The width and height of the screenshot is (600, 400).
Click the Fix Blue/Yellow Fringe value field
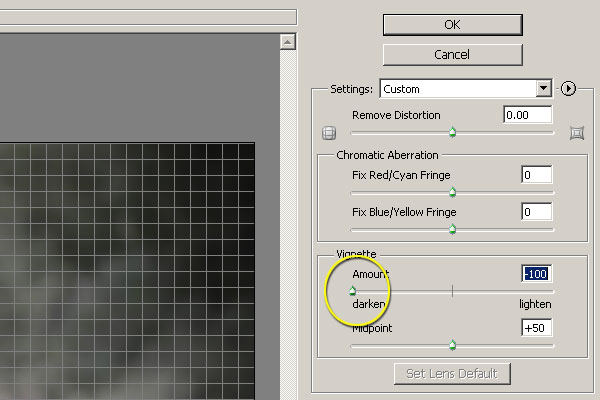[x=536, y=212]
